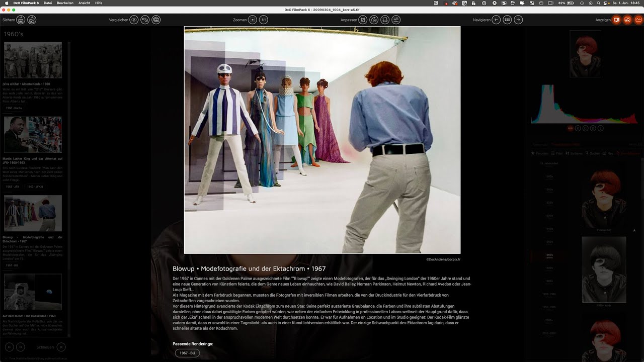The image size is (644, 362).
Task: Open the Auf dem Mond Hasselblad thumbnail
Action: (33, 292)
